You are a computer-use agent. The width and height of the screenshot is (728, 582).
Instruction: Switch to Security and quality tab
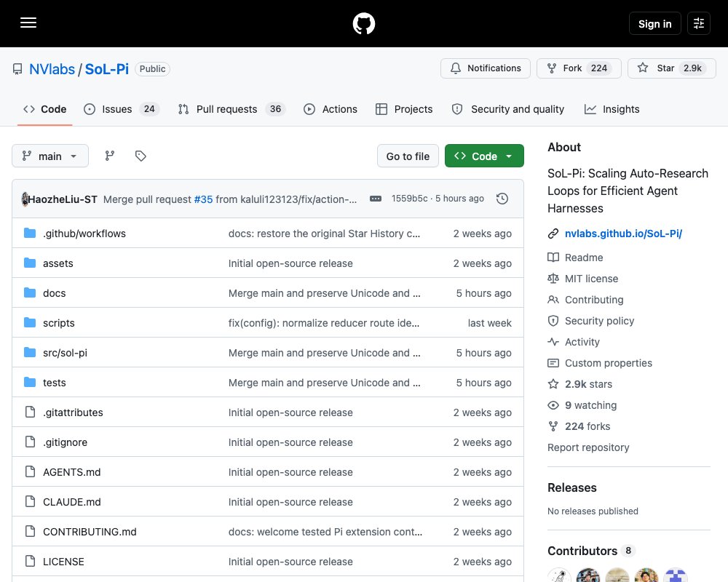[508, 109]
